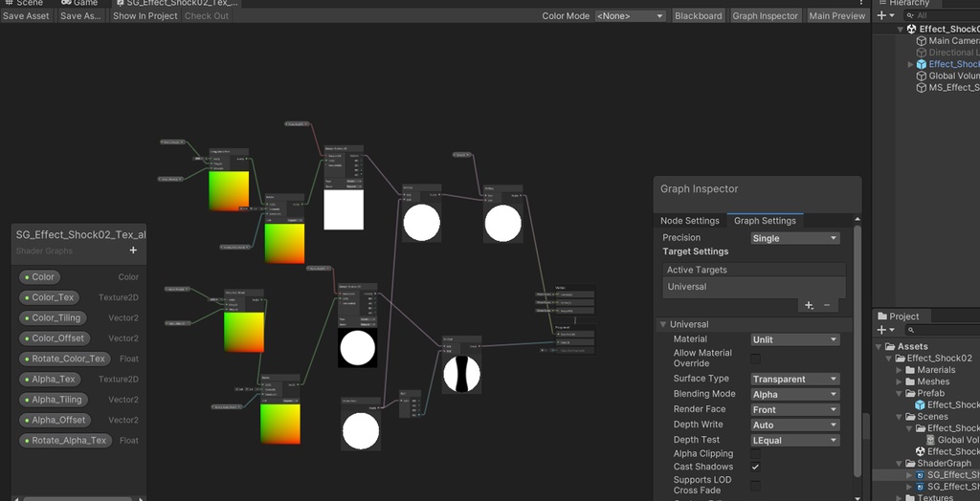Click the Save As... button
The image size is (980, 501).
[x=80, y=15]
